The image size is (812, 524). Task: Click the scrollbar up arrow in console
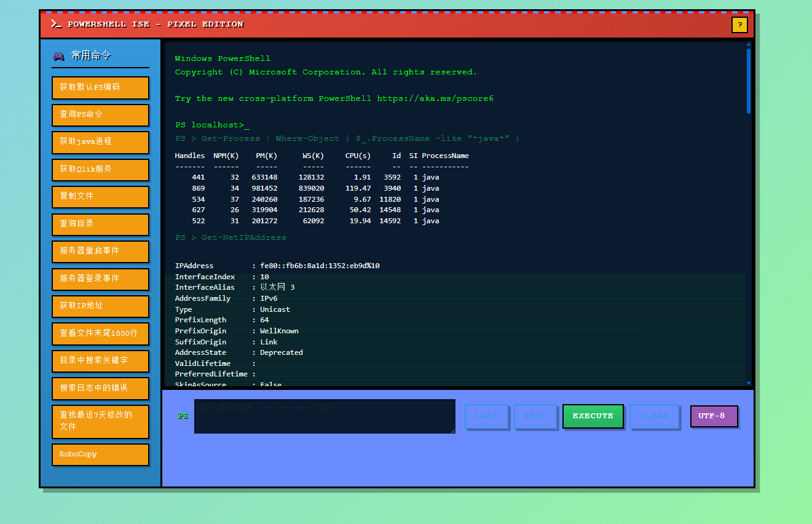coord(749,44)
